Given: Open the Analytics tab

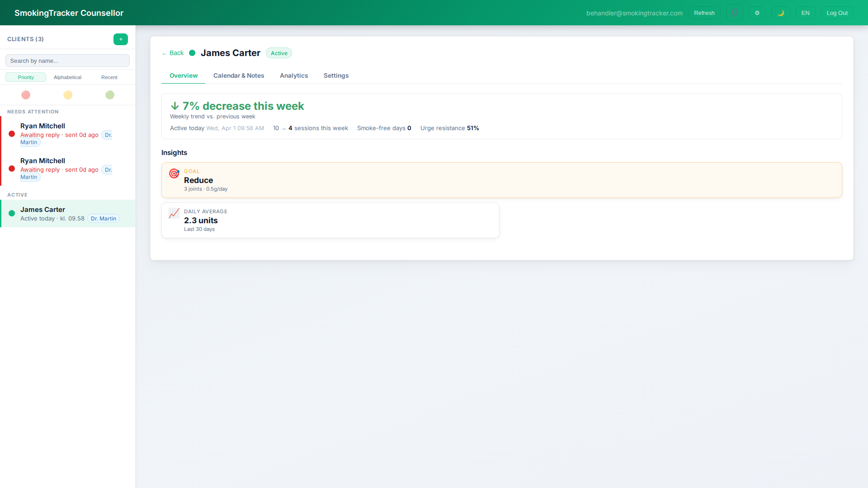Looking at the screenshot, I should pyautogui.click(x=294, y=75).
